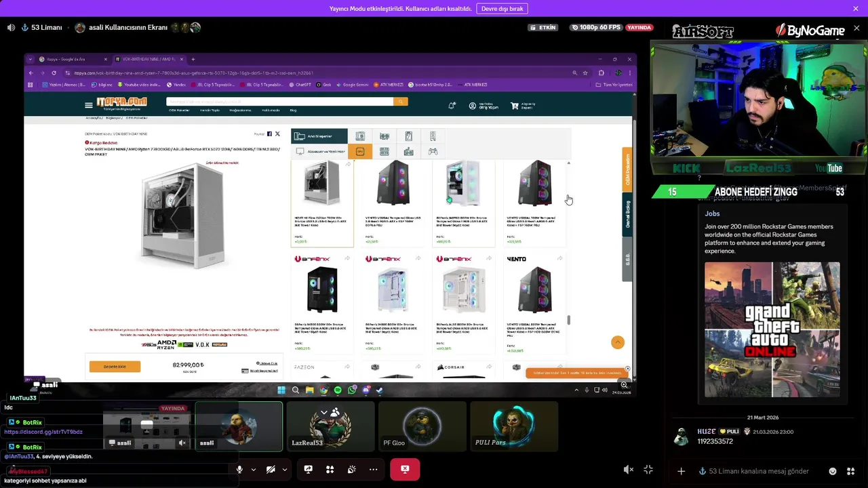
Task: Select the PC case component icon
Action: pyautogui.click(x=433, y=136)
